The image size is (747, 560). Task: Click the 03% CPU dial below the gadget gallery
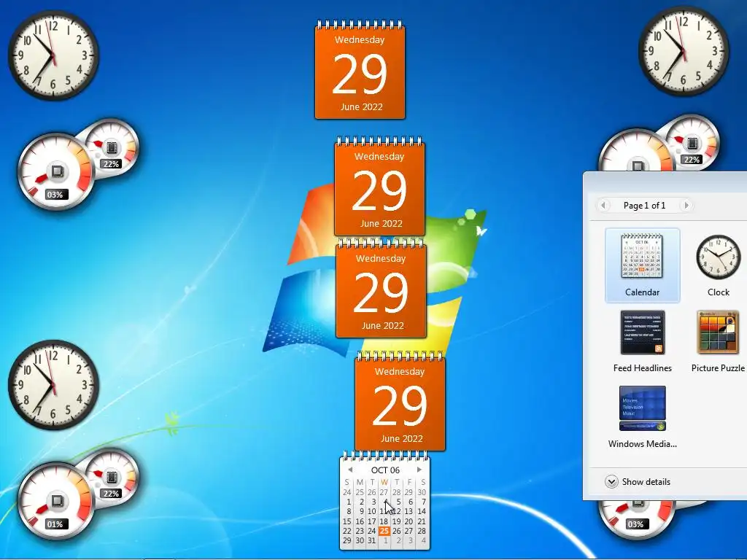pyautogui.click(x=636, y=519)
